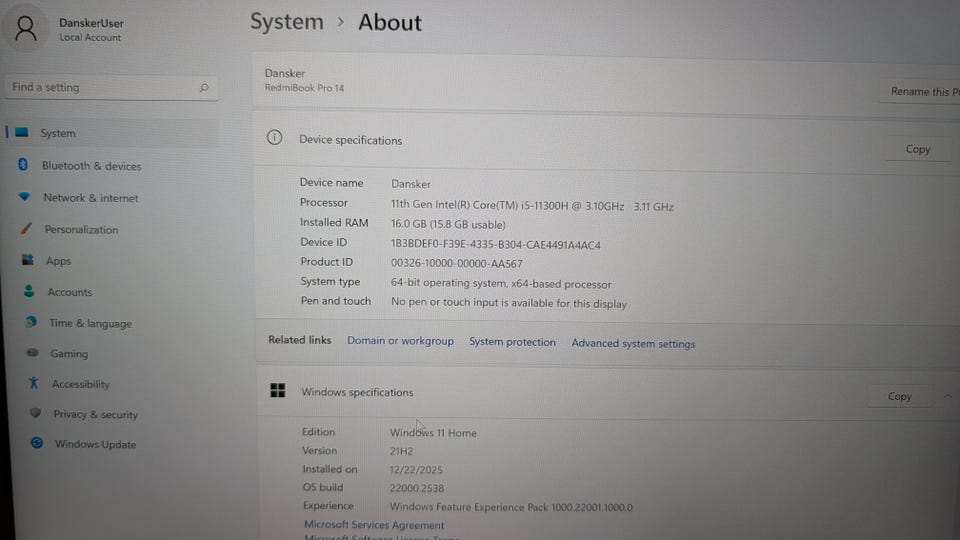Click the RedmiBook Pro 14 model text

(x=304, y=88)
